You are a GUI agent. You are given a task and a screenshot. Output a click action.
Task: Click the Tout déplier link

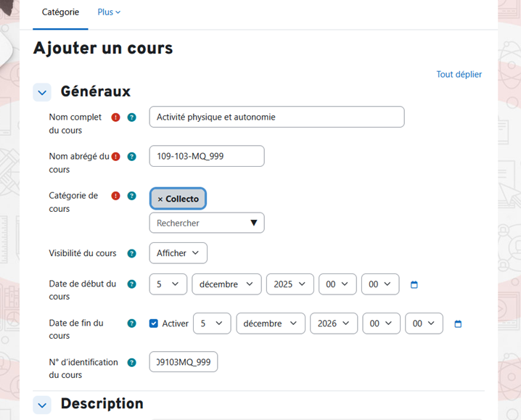459,75
